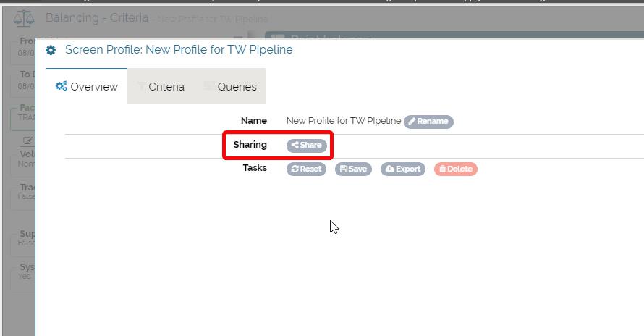Click the profile name text in the Name row
The width and height of the screenshot is (644, 336).
coord(343,121)
